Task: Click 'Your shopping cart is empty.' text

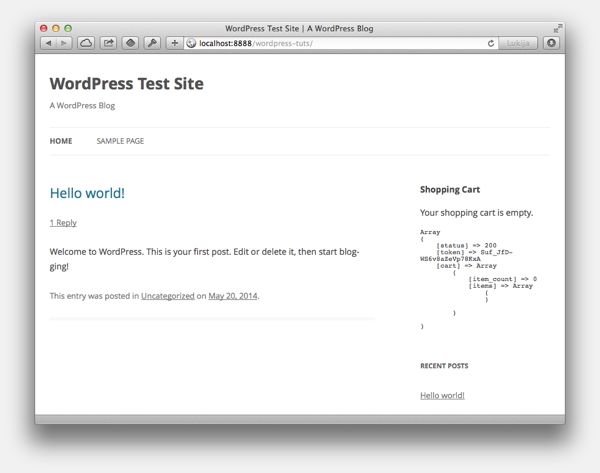Action: 476,213
